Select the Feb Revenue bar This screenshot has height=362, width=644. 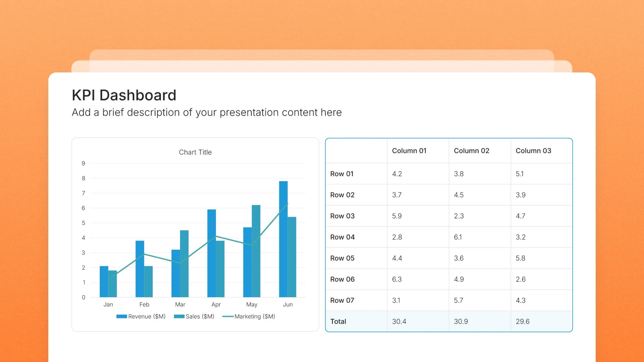(140, 269)
